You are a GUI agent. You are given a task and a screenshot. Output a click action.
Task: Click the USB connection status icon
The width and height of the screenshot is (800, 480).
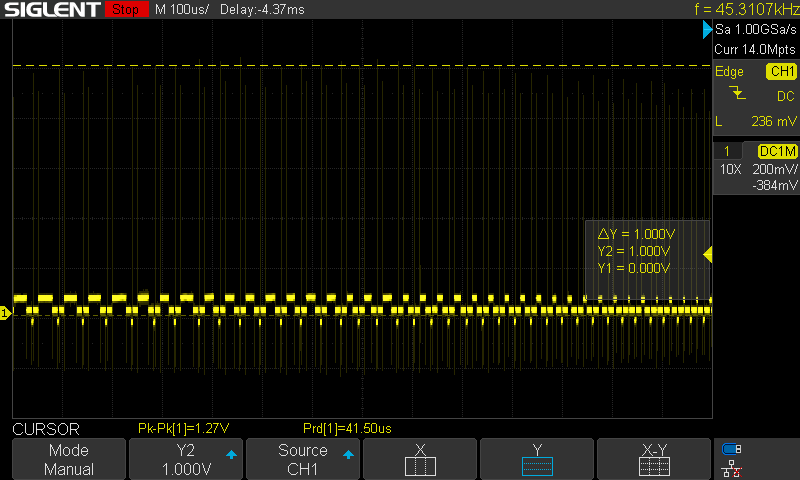(x=732, y=449)
